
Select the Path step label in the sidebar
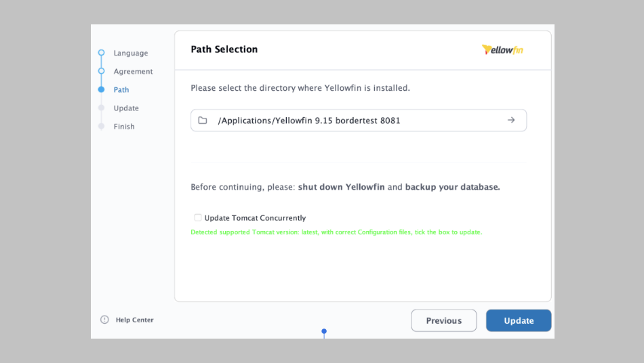point(121,89)
